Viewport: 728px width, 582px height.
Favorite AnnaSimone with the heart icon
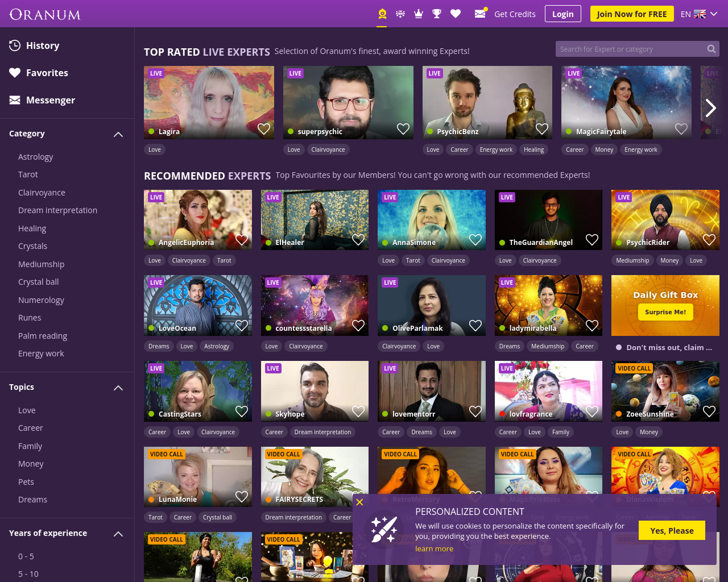click(x=475, y=240)
